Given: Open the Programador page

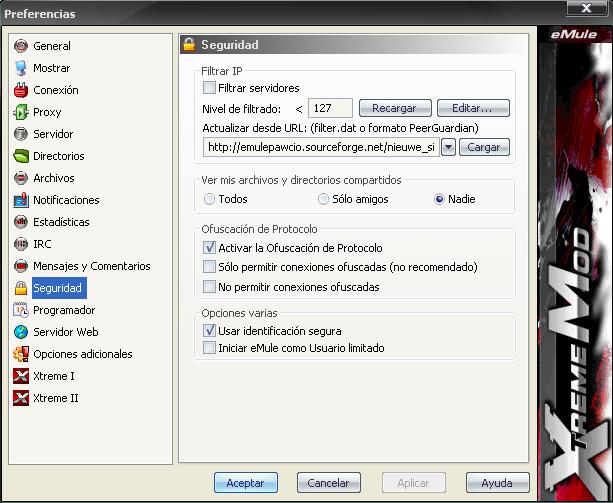Looking at the screenshot, I should (64, 310).
